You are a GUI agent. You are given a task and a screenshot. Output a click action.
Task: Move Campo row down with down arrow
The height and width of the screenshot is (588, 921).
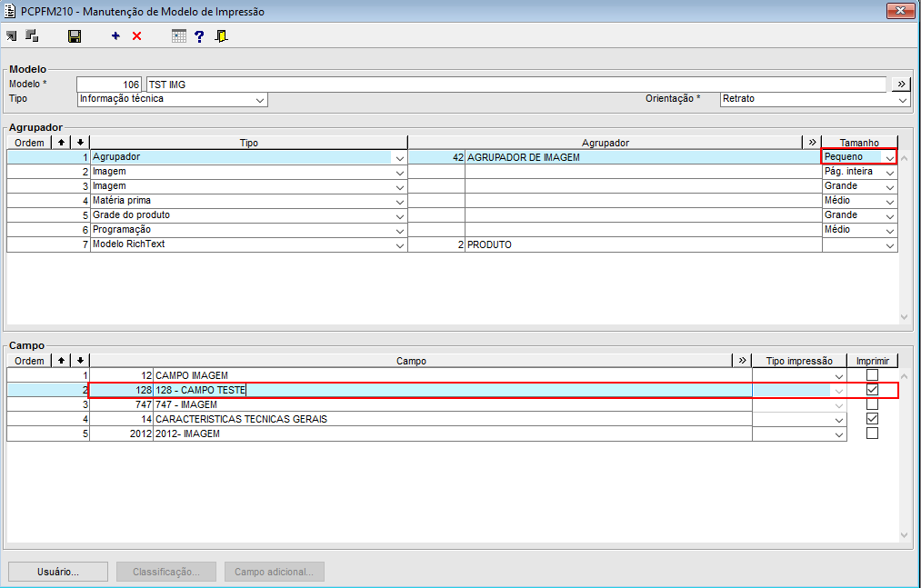[x=80, y=360]
